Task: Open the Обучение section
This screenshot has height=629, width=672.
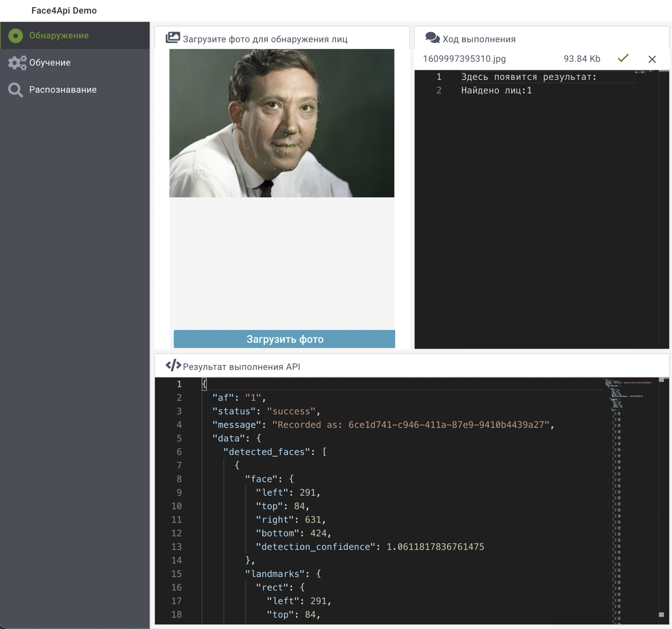Action: coord(75,63)
